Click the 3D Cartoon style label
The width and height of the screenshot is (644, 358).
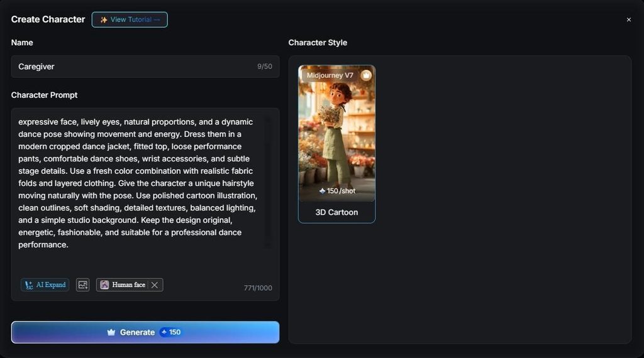[x=336, y=212]
